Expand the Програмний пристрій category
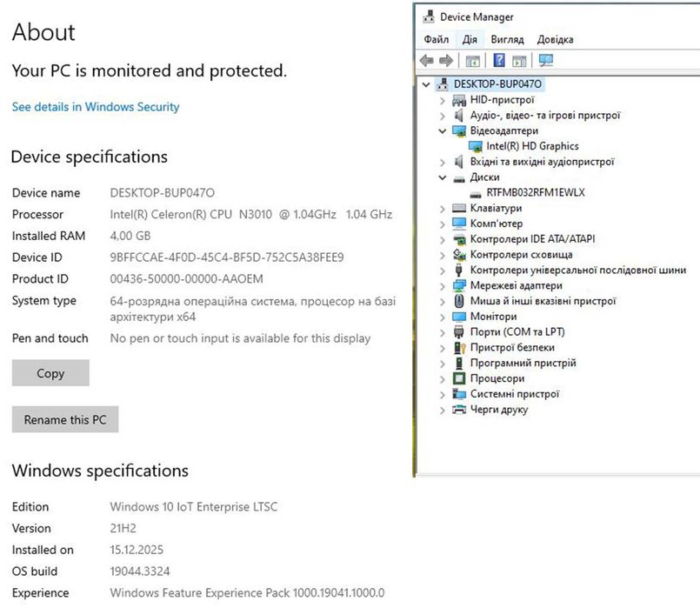 [443, 364]
